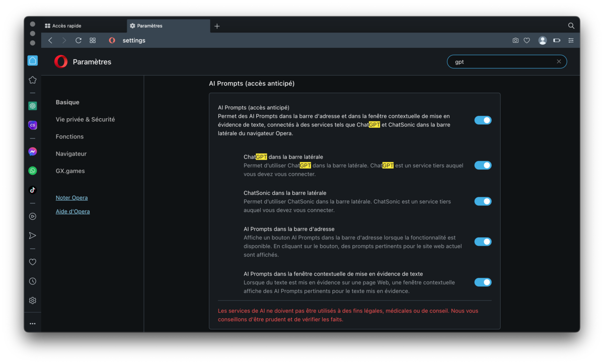Click the AI Prompts (accès anticipé) section heading

pyautogui.click(x=252, y=84)
